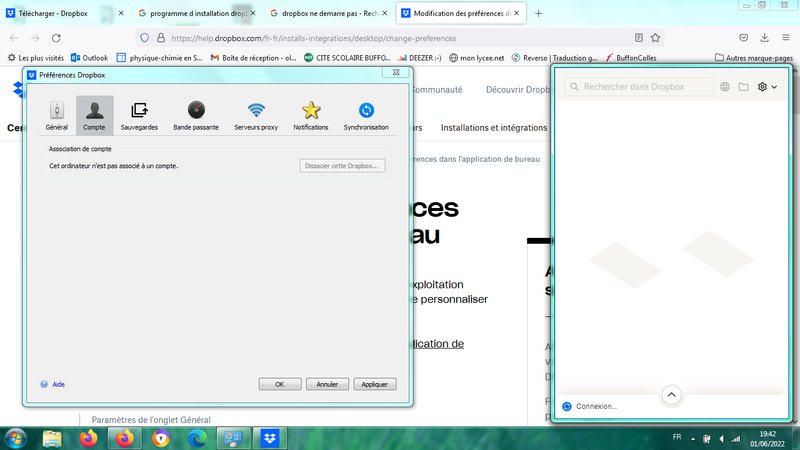Image resolution: width=800 pixels, height=450 pixels.
Task: Open the mon lycee.net bookmark
Action: tap(476, 58)
